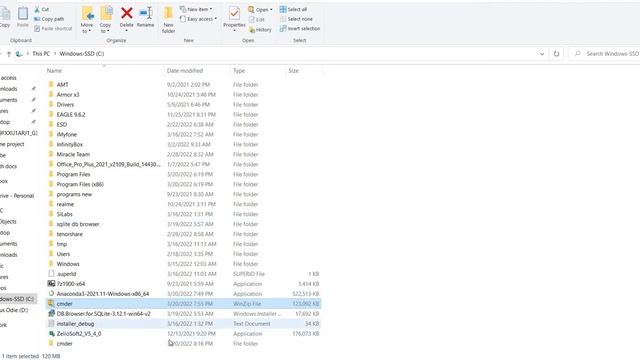Open the Copy to command

point(106,19)
